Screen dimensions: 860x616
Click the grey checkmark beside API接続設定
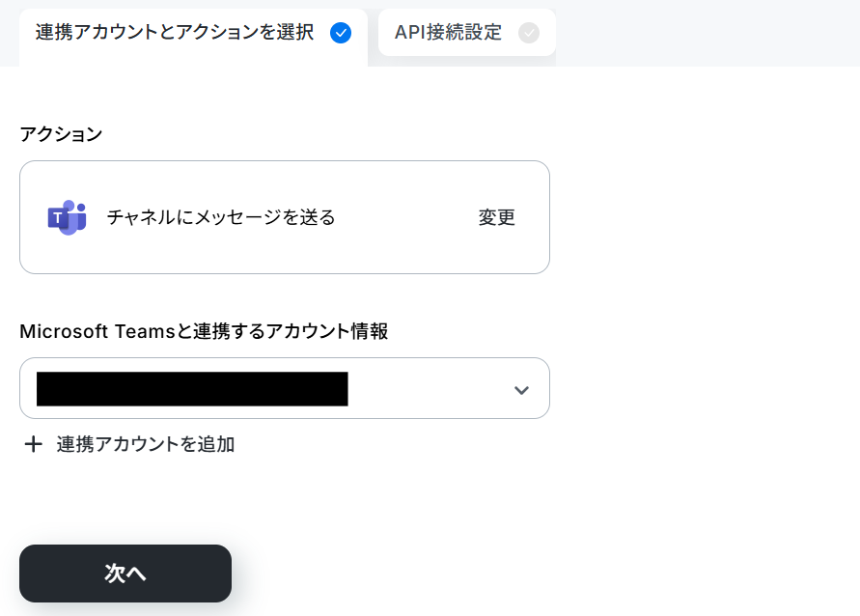(x=529, y=33)
